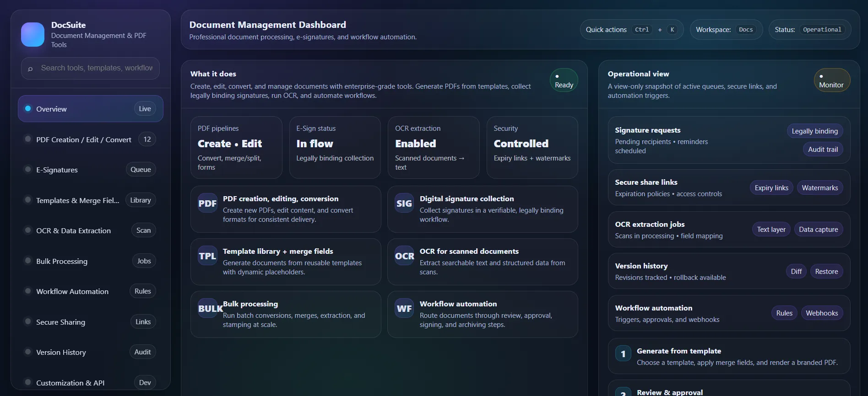Click the Audit badge
The height and width of the screenshot is (396, 868).
point(142,352)
